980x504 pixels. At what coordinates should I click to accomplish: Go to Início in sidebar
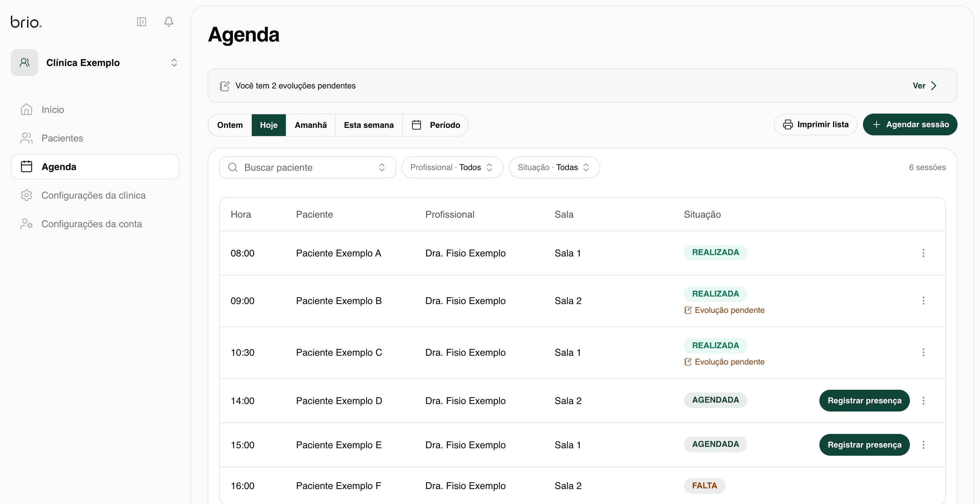coord(95,110)
